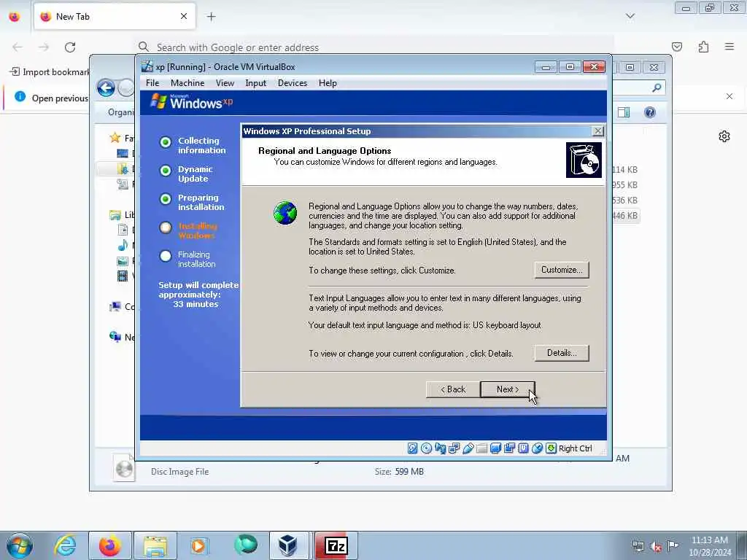Click the Computer icon in Explorer sidebar

(x=115, y=307)
